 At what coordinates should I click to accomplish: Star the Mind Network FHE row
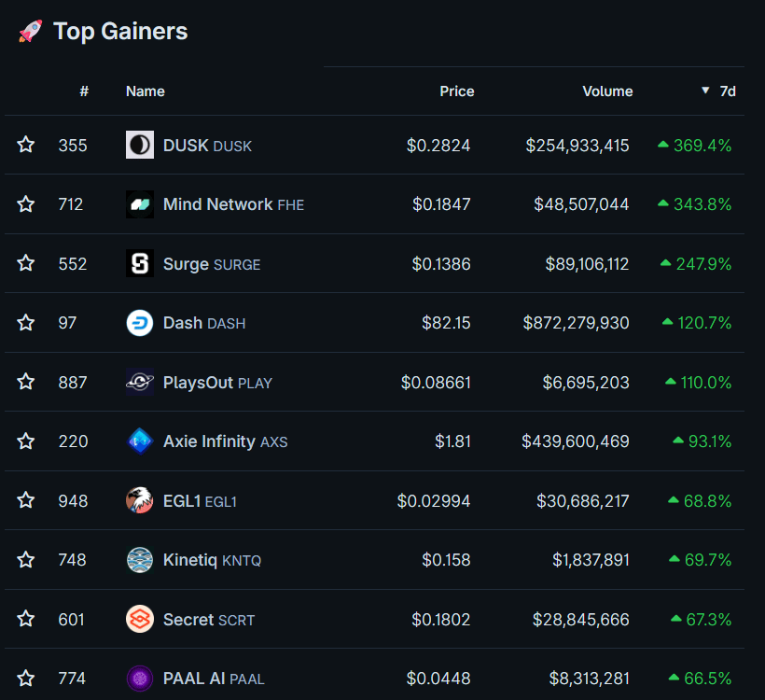[x=26, y=204]
